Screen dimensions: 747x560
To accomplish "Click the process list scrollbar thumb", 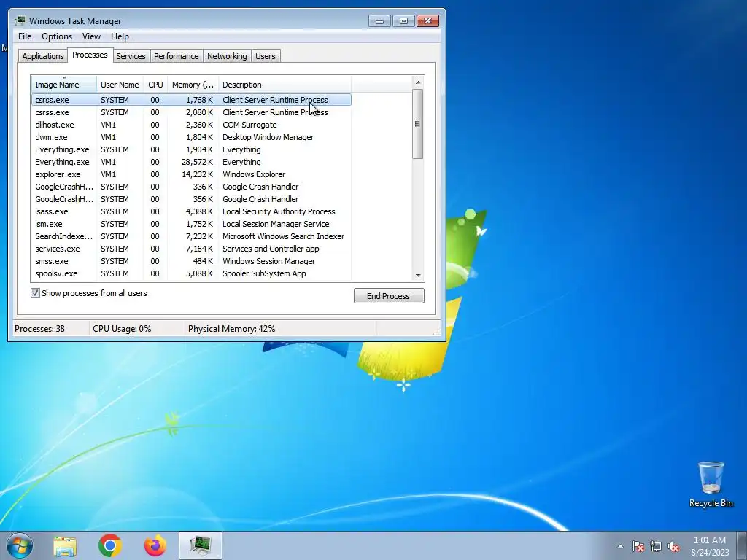I will pyautogui.click(x=418, y=124).
